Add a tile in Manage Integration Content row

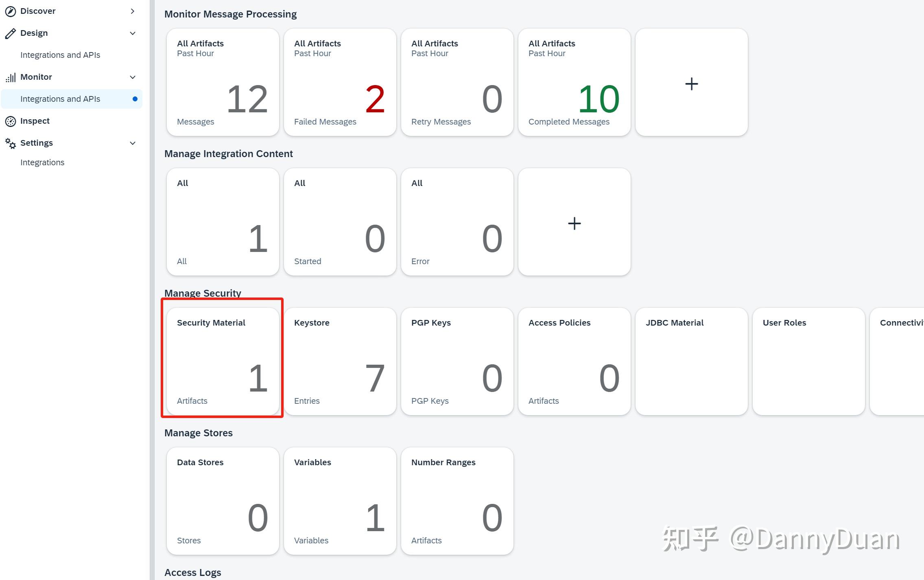point(574,222)
